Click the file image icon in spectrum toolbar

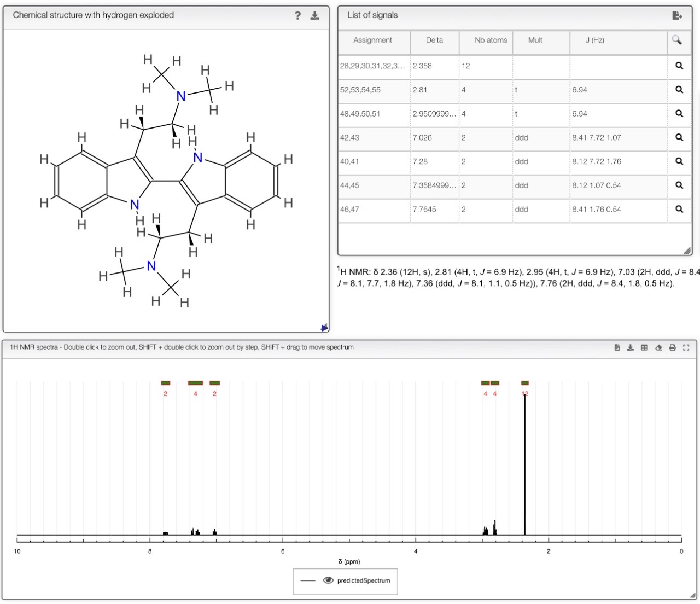click(617, 347)
